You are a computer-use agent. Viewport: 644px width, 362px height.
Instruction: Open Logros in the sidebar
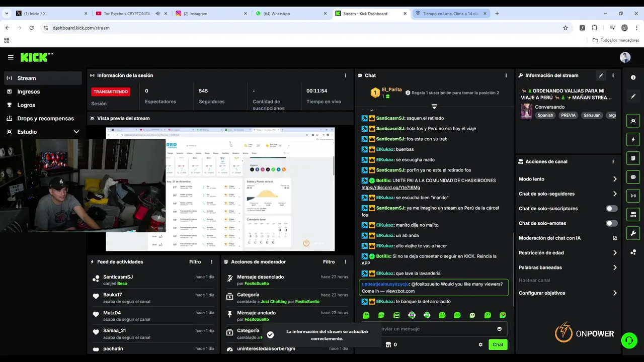click(43, 105)
